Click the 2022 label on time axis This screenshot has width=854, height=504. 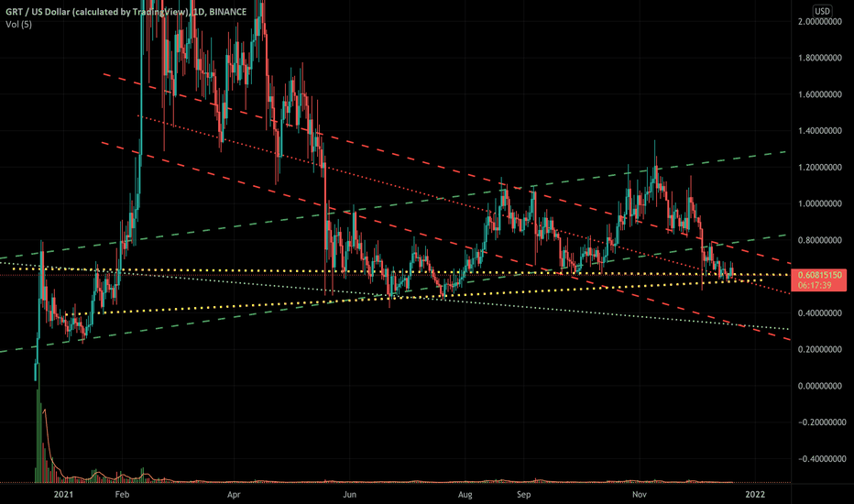(755, 495)
